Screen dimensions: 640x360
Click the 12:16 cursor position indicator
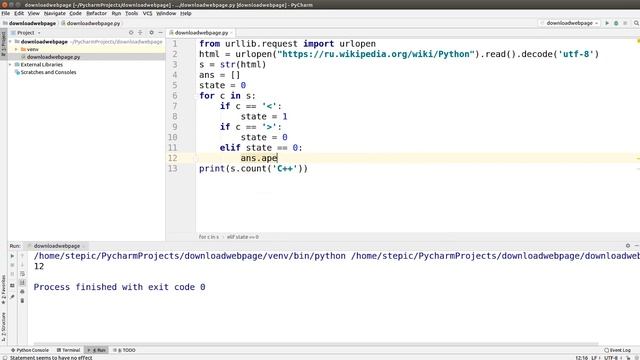pyautogui.click(x=581, y=358)
